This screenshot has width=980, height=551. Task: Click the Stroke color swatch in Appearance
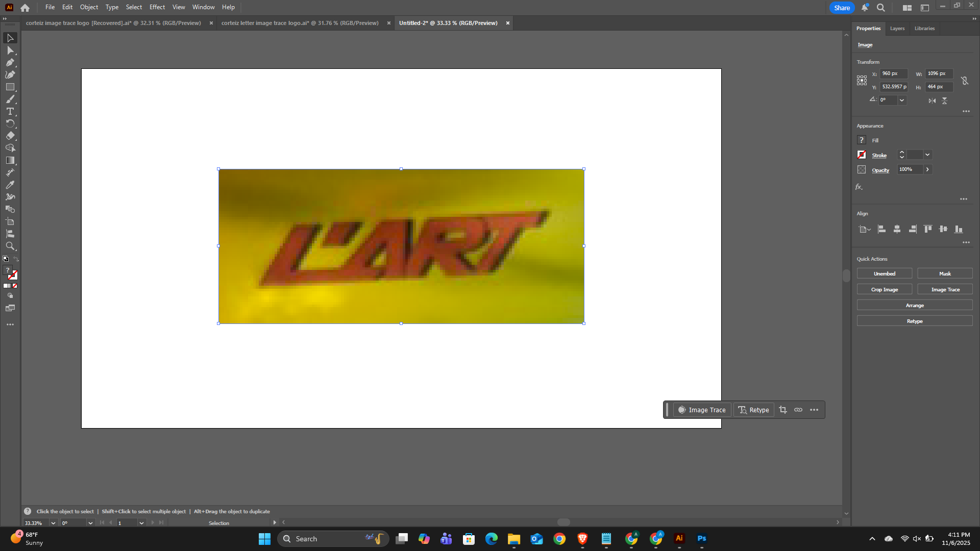tap(862, 155)
